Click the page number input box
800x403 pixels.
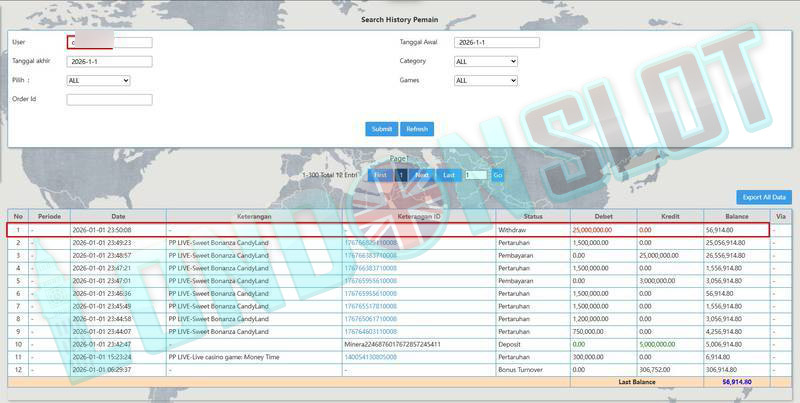475,175
